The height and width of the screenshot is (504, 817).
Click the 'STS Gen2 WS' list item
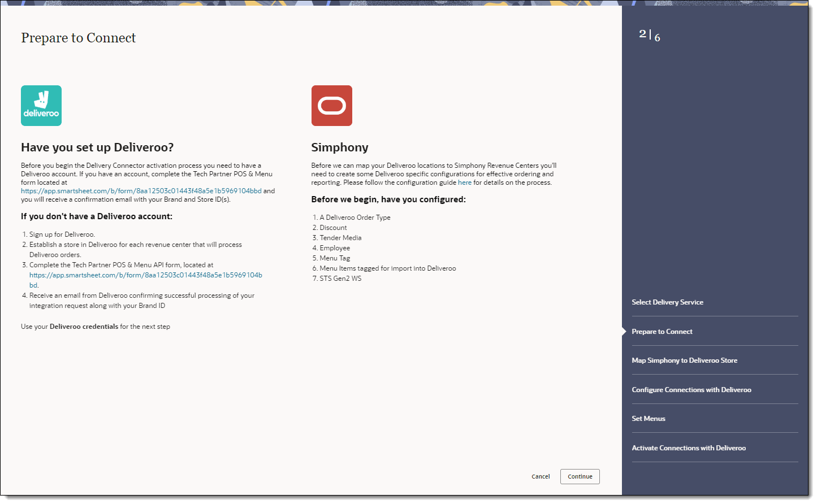coord(340,279)
